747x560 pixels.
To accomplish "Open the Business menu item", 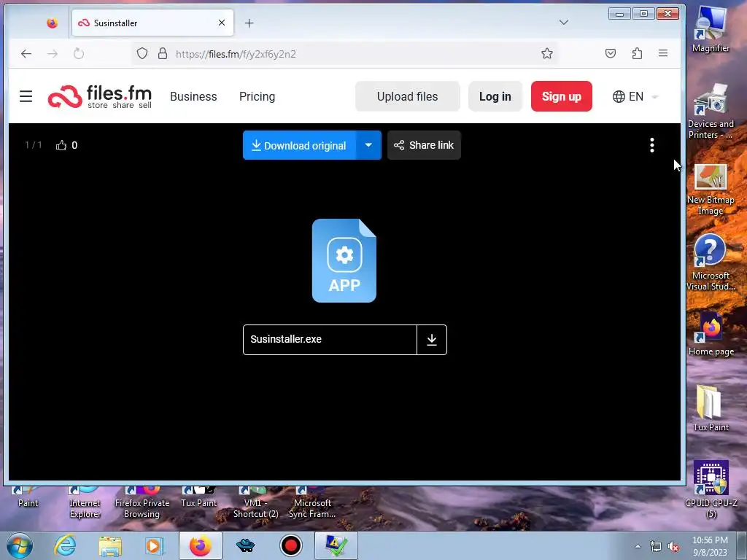I will tap(193, 97).
